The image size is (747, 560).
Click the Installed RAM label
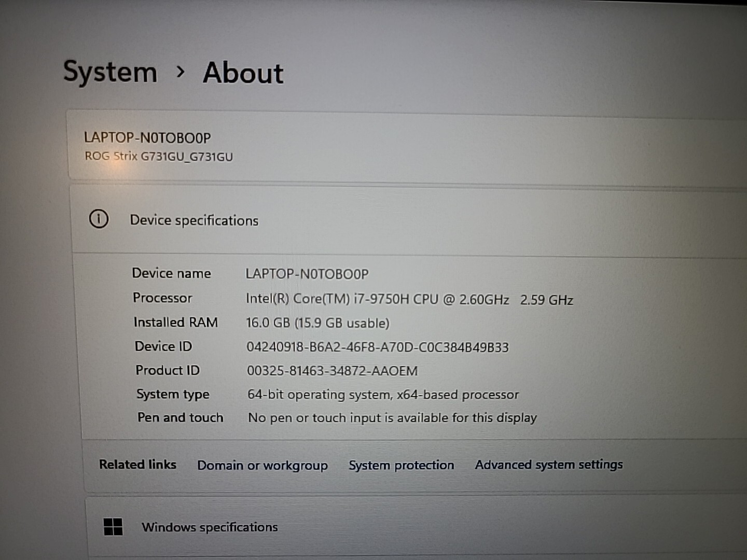[175, 322]
